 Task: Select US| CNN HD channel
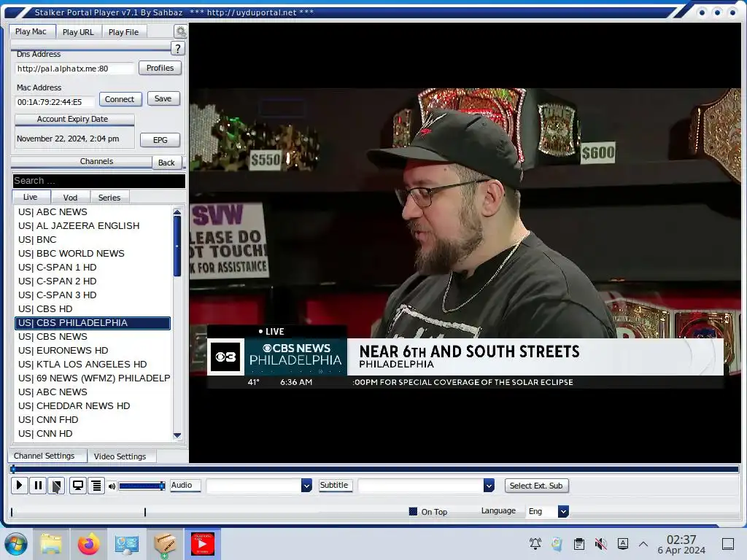[93, 433]
